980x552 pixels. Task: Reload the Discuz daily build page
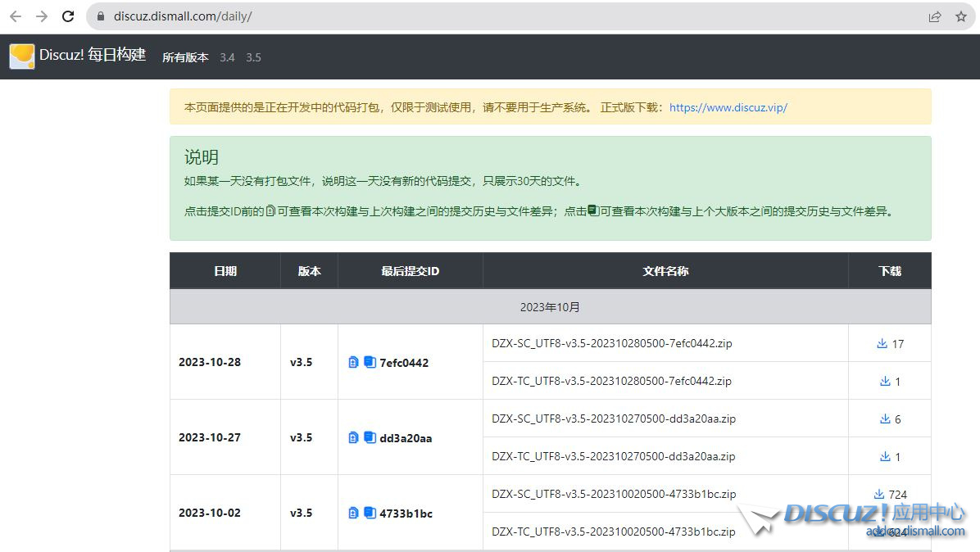(x=68, y=16)
